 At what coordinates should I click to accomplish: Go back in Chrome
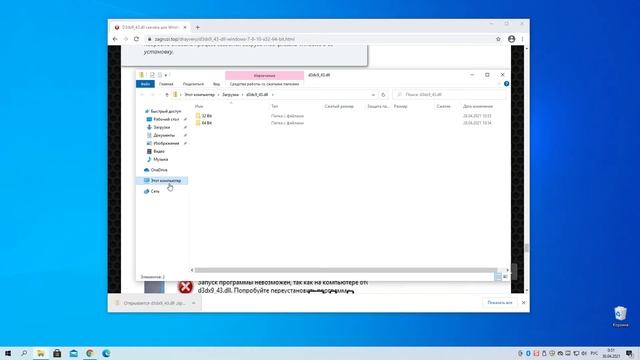[115, 39]
